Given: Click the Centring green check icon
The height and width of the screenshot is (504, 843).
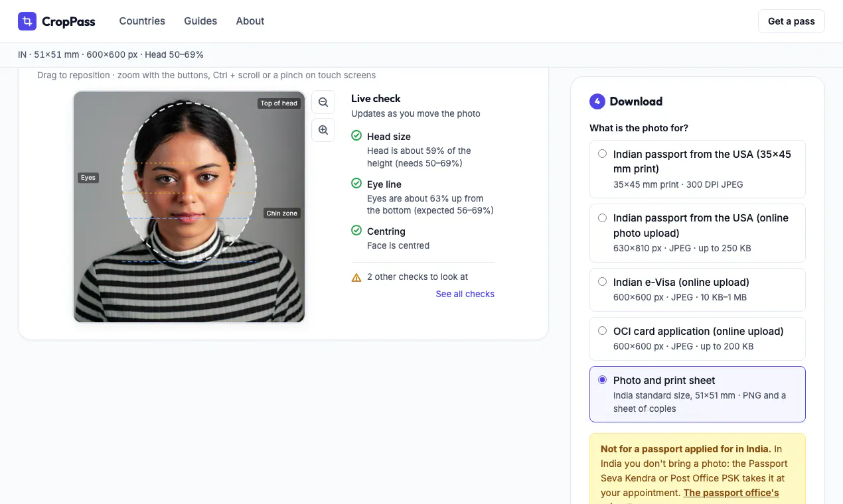Looking at the screenshot, I should [356, 231].
